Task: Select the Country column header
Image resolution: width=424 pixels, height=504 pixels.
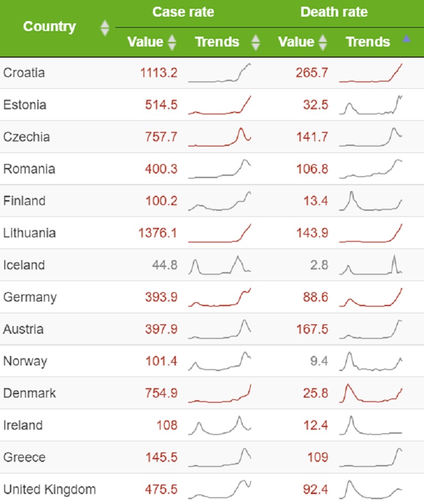Action: [x=49, y=27]
